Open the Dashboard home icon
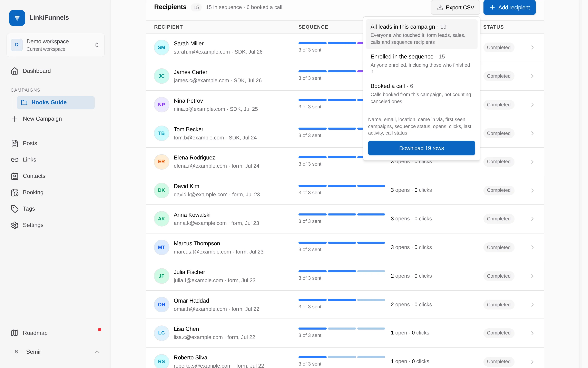Viewport: 588px width, 368px height. click(x=14, y=71)
